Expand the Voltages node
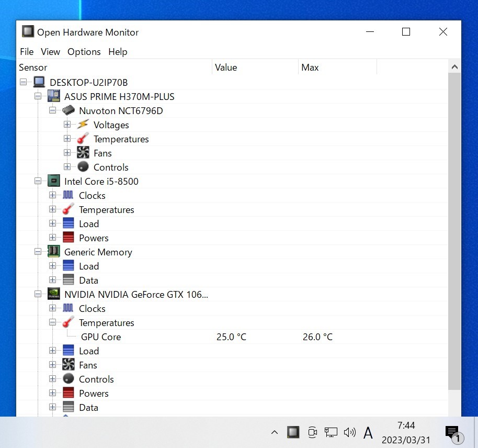Viewport: 478px width, 448px height. pos(67,124)
